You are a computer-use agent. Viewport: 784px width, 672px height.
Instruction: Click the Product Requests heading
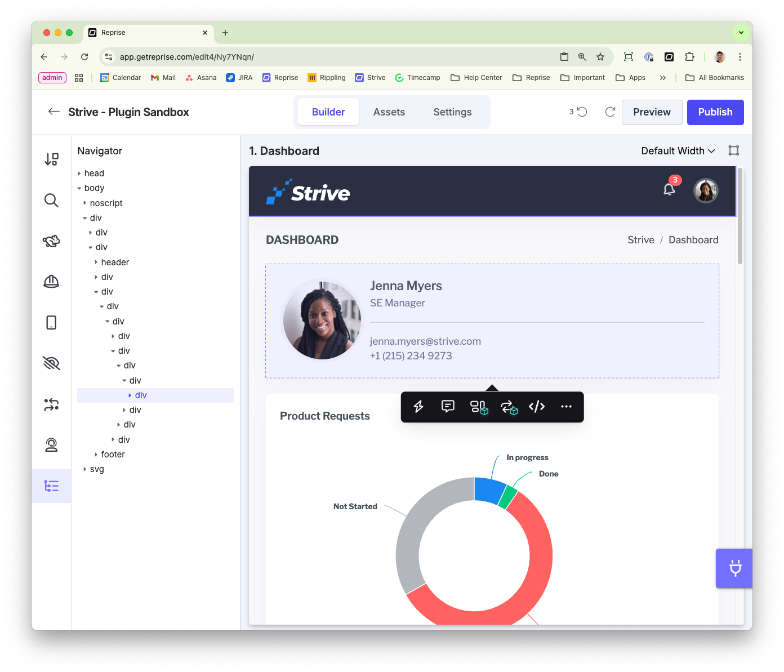pos(325,416)
